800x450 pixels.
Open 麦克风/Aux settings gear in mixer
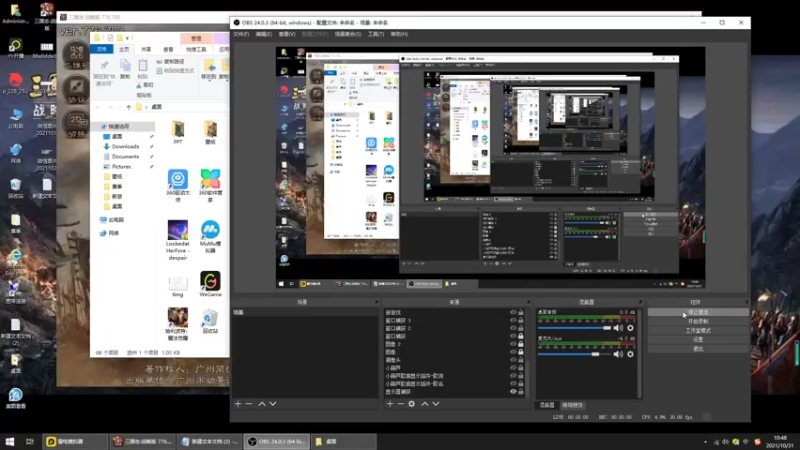point(631,354)
